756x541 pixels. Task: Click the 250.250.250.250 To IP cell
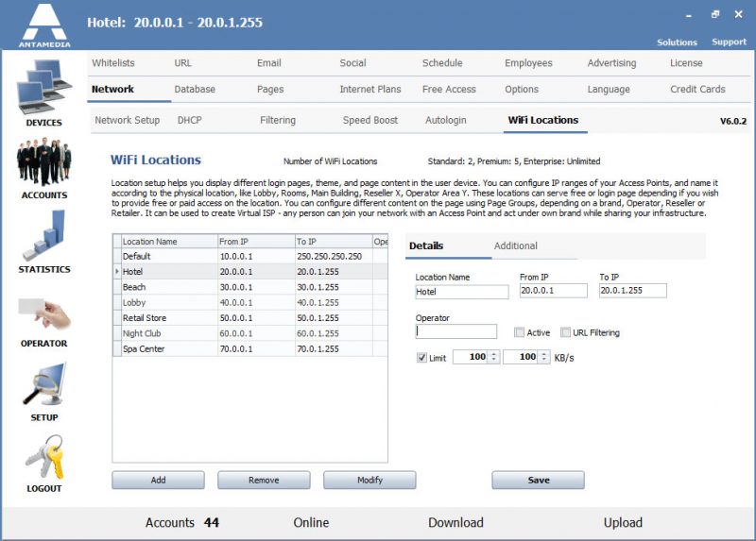click(x=334, y=256)
